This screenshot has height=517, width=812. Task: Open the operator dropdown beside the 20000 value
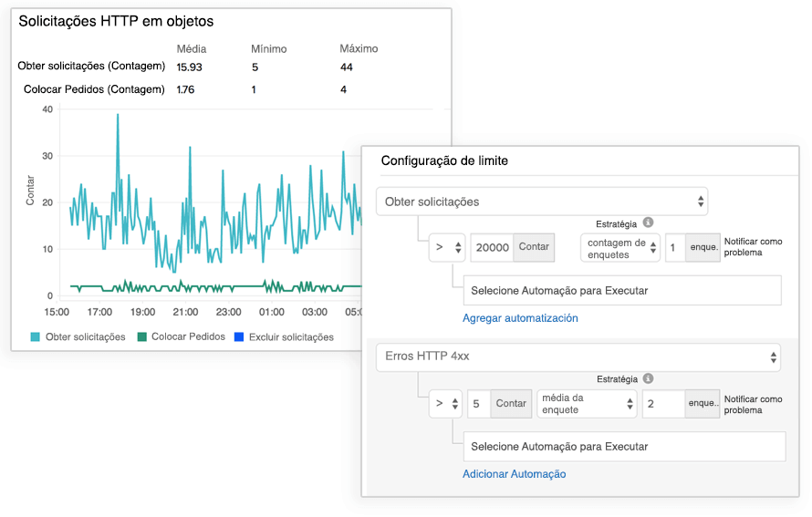coord(447,247)
